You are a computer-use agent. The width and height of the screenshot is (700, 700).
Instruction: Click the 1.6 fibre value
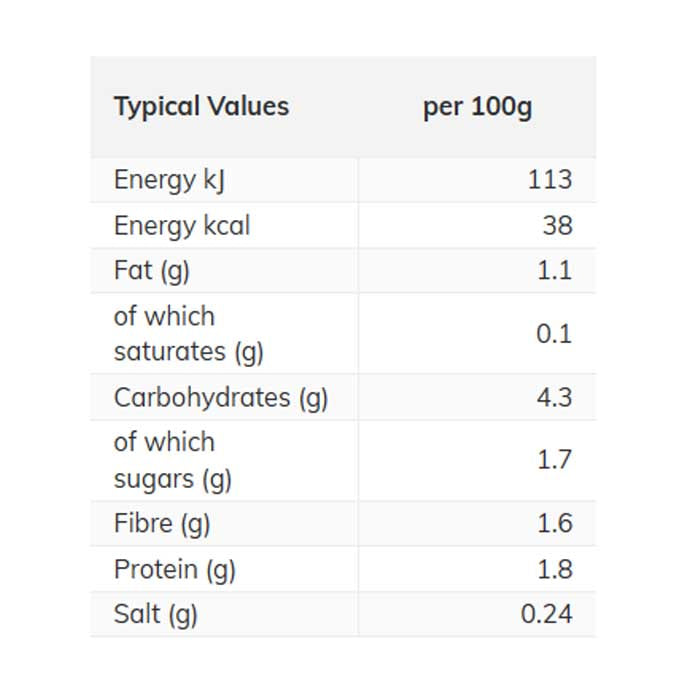(553, 523)
